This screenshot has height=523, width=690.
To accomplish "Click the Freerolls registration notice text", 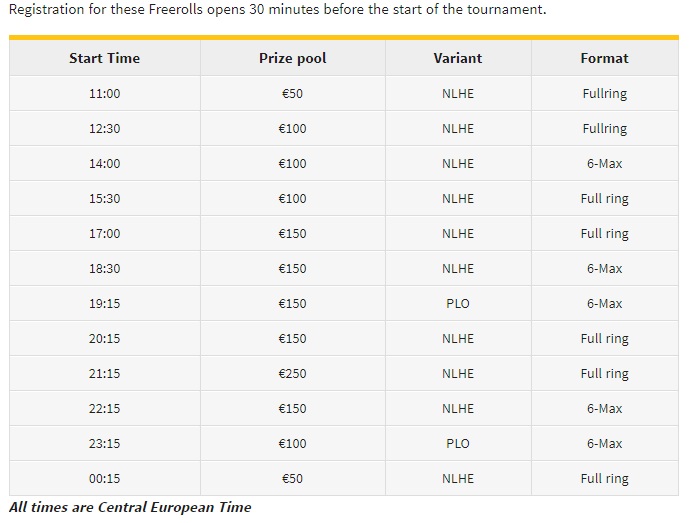I will 277,9.
